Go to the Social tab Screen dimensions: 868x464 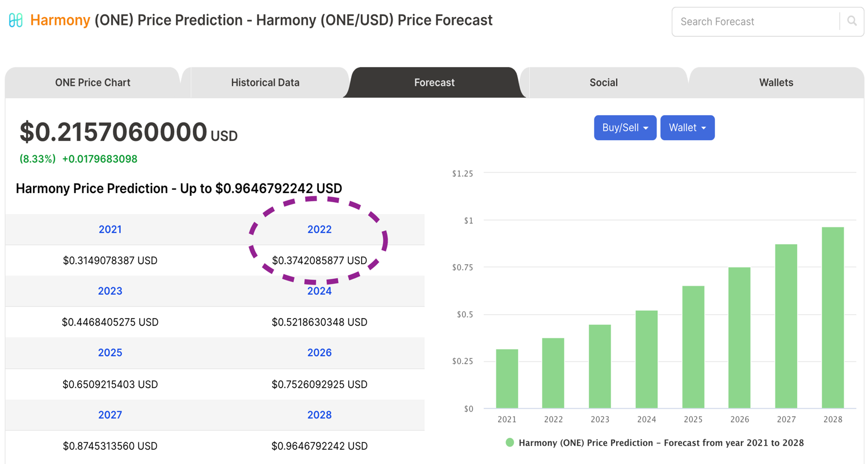[603, 82]
